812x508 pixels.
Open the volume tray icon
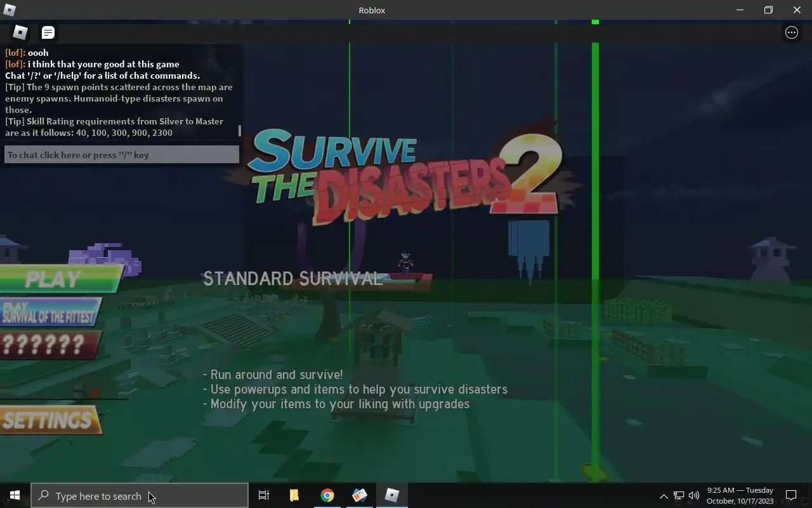point(694,496)
